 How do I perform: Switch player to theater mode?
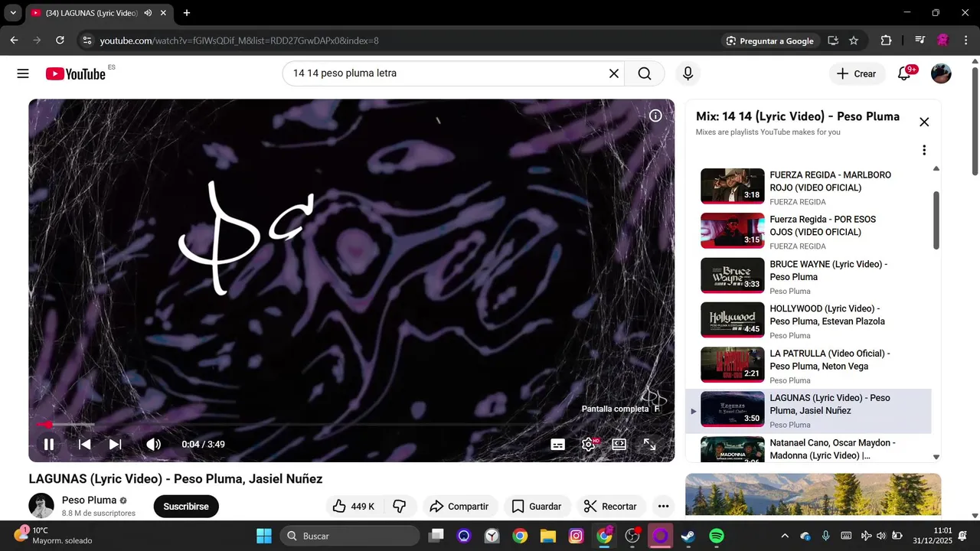[x=619, y=445]
